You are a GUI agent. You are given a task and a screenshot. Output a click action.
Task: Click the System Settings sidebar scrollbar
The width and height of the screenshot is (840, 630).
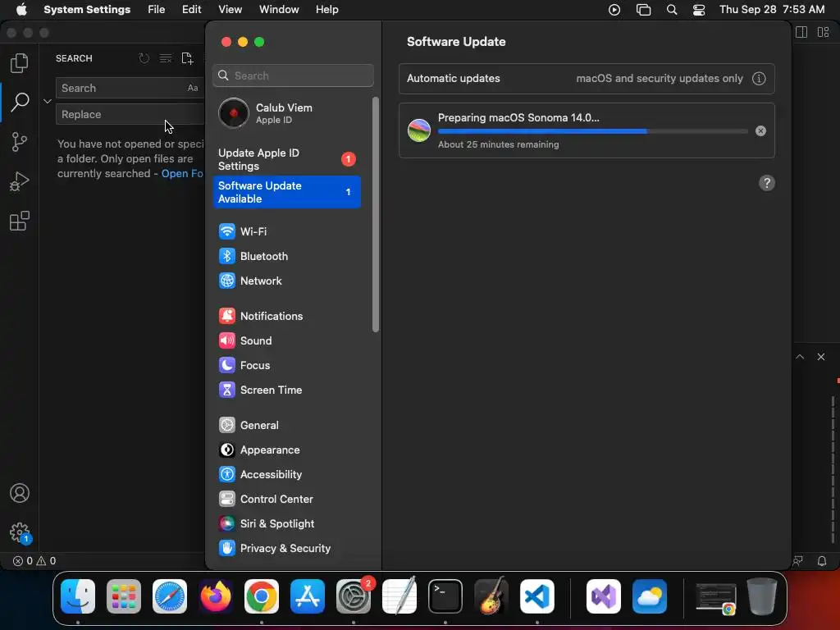click(x=376, y=214)
